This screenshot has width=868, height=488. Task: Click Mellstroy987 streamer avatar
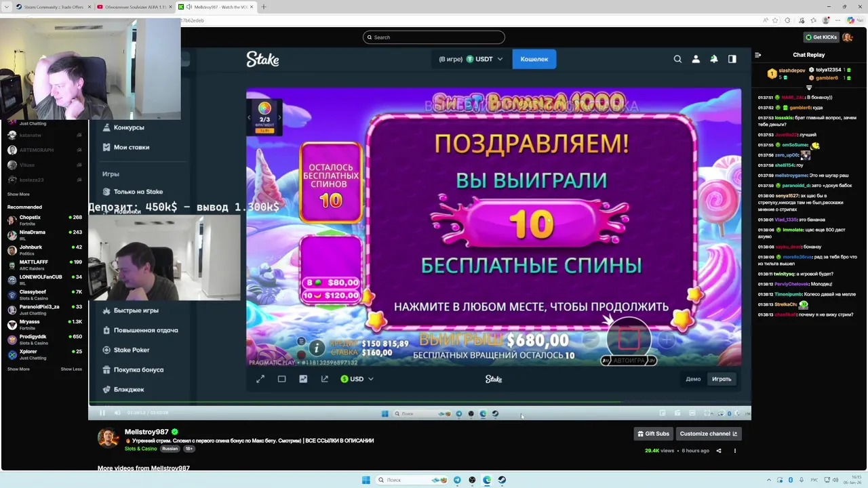108,438
